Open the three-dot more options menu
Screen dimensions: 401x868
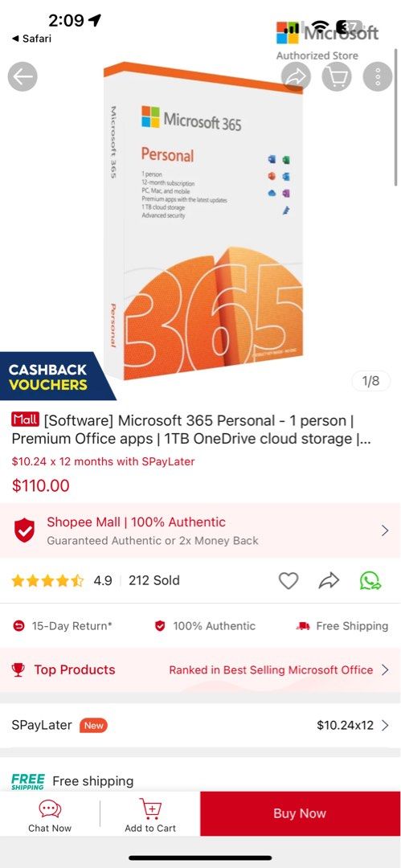378,76
